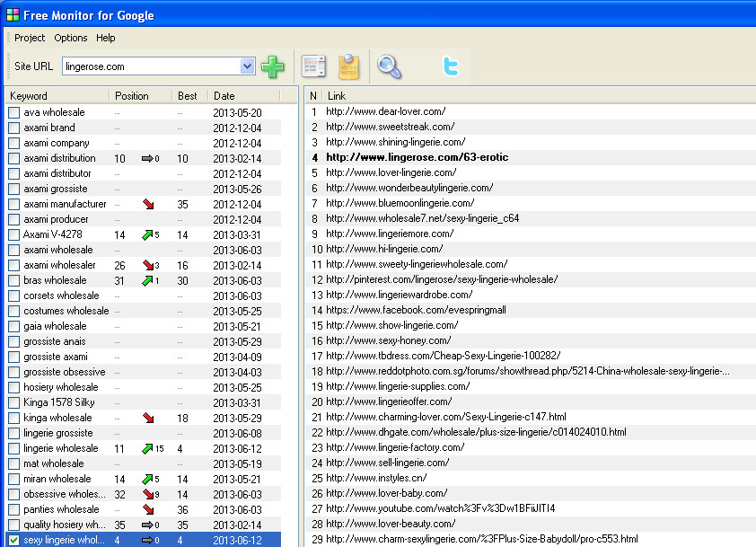Click the red down arrow for kinga wholesale
Viewport: 756px width, 547px height.
click(148, 418)
